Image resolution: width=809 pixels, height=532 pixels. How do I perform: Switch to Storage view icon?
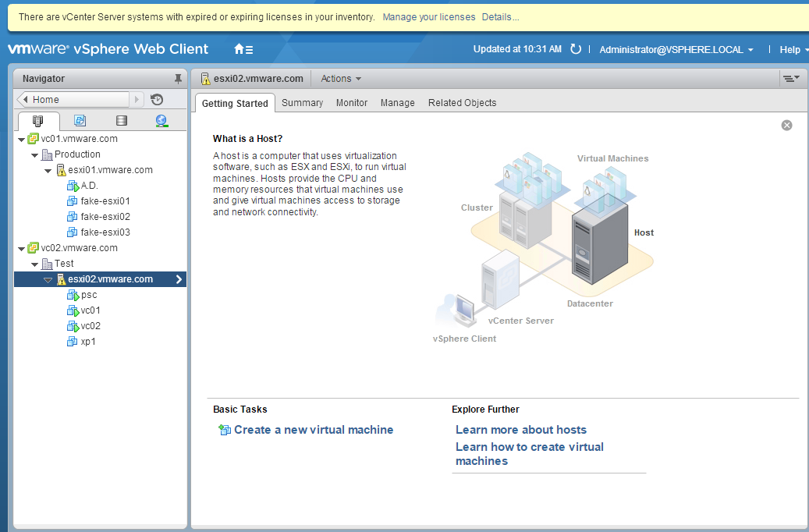point(122,121)
